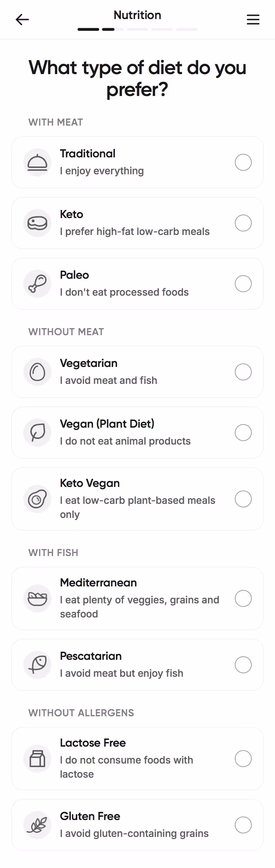Viewport: 275px width, 868px height.
Task: Click the Pescatarian fish icon
Action: pyautogui.click(x=37, y=665)
